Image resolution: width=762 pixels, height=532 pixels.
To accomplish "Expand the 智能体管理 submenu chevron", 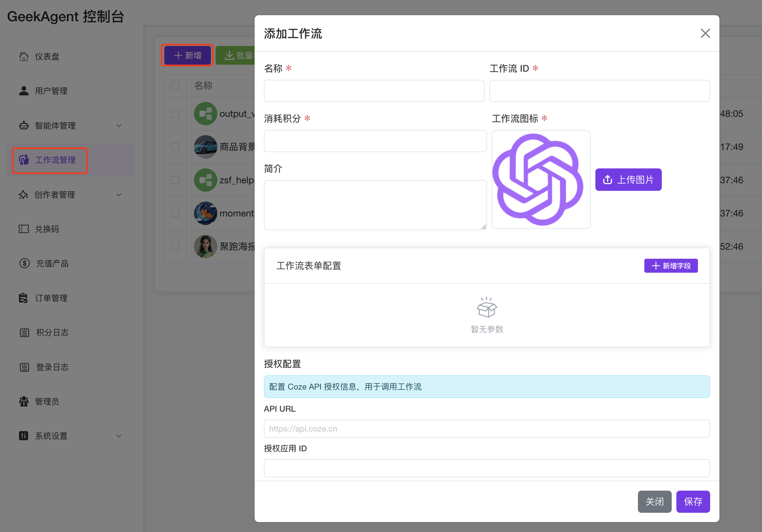I will (119, 126).
